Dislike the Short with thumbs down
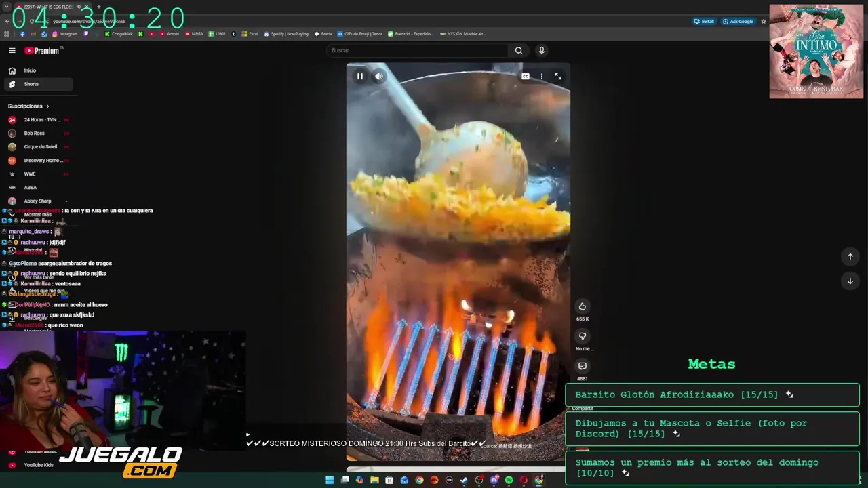 (x=582, y=336)
